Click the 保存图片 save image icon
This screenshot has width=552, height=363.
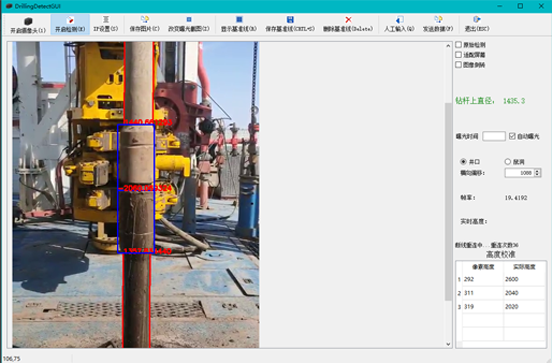tap(145, 19)
